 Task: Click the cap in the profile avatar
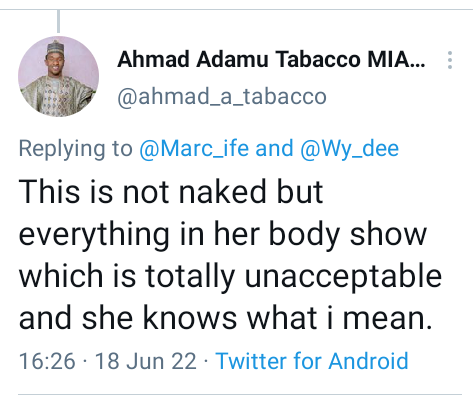click(x=53, y=47)
